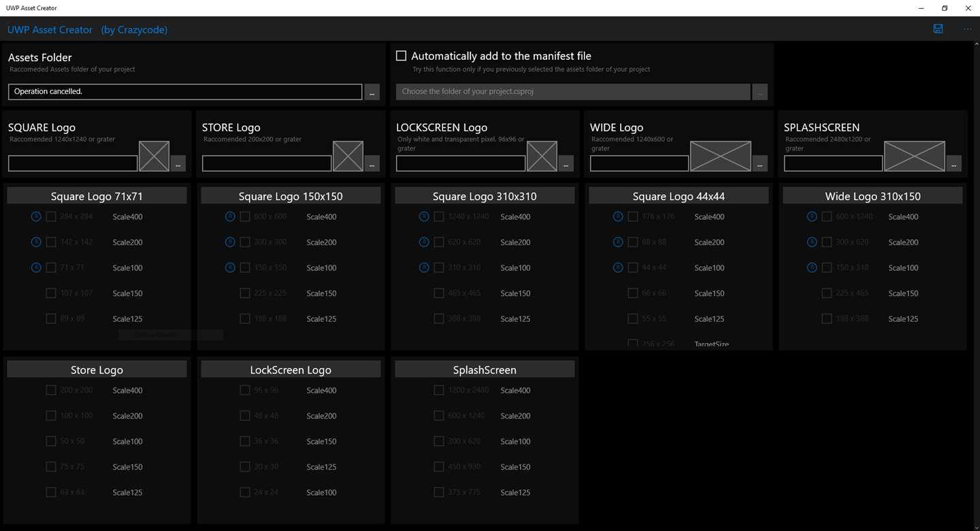Browse for the LOCKSCREEN Logo image file
The width and height of the screenshot is (980, 531).
(566, 163)
